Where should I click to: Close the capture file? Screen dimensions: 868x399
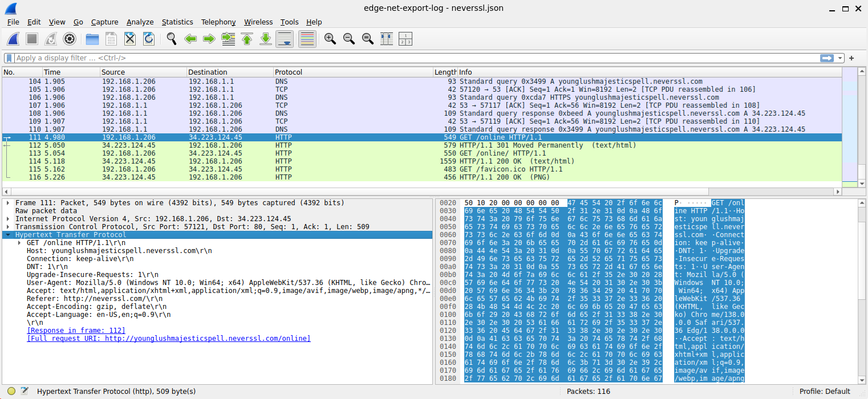130,39
